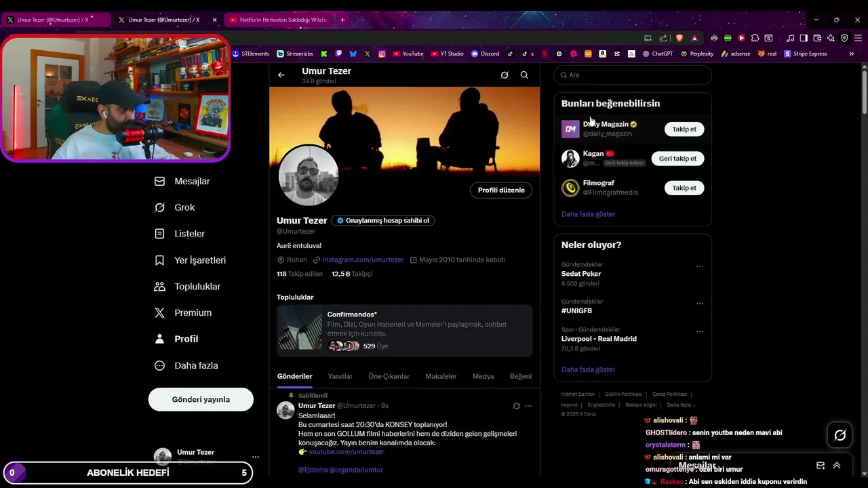Open a new browser tab
The height and width of the screenshot is (488, 868).
pos(342,20)
